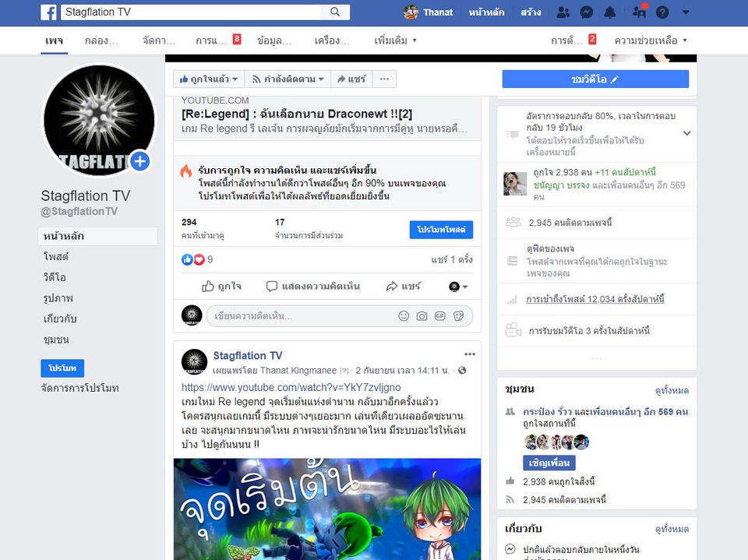Select รูปภาพ in left sidebar

click(x=58, y=298)
